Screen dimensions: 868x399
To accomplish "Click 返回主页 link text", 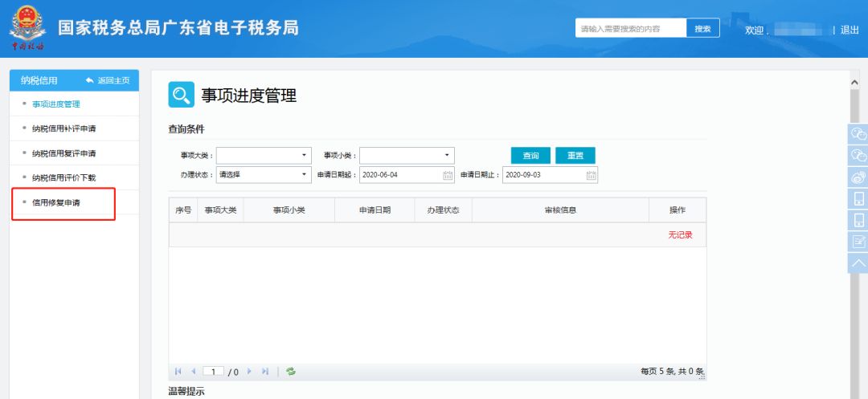I will (x=113, y=81).
